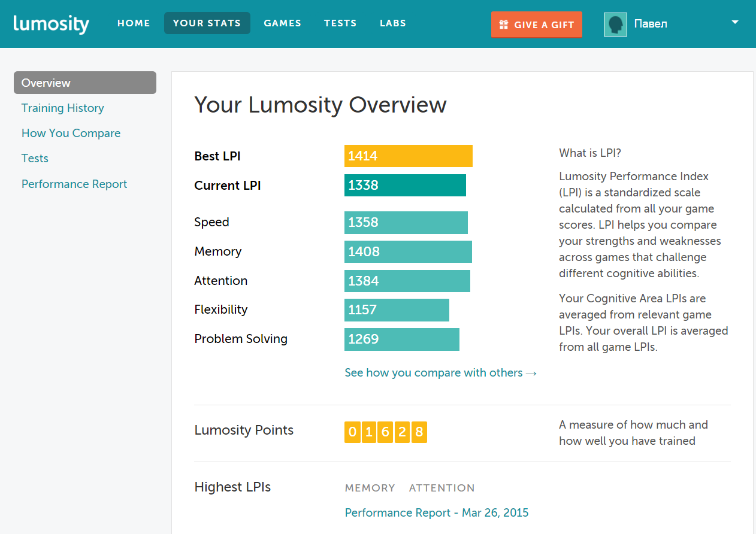Click the Attention row label
Screen dimensions: 756x534
pyautogui.click(x=221, y=281)
